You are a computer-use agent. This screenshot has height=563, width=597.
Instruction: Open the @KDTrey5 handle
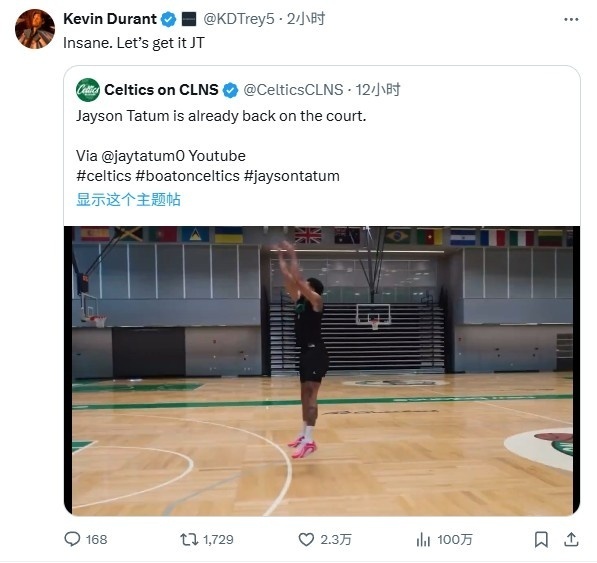click(x=239, y=19)
